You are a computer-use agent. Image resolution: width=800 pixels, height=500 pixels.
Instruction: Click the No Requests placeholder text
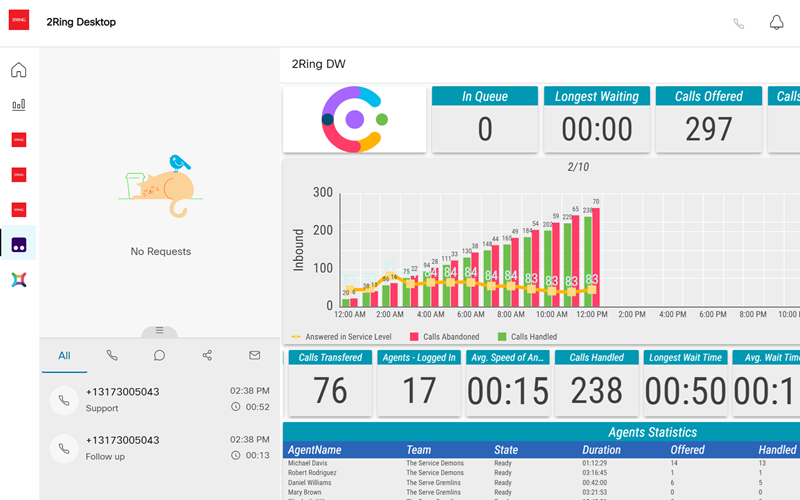[161, 252]
